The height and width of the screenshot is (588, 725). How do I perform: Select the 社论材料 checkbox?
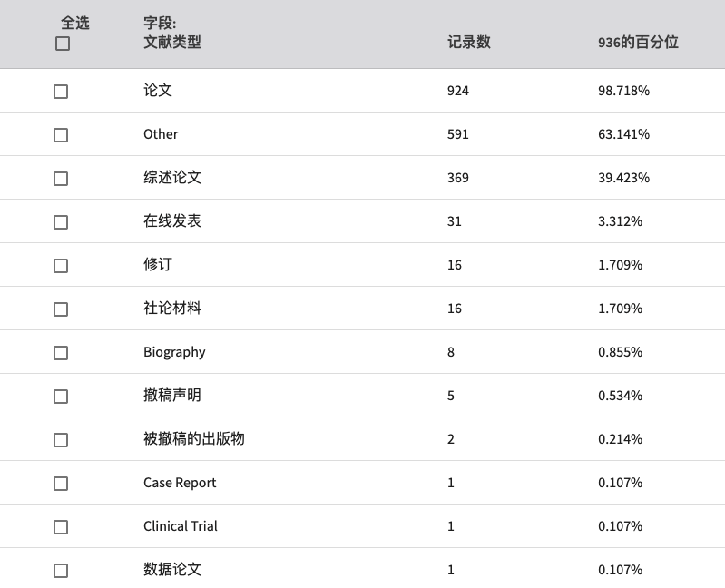coord(61,309)
